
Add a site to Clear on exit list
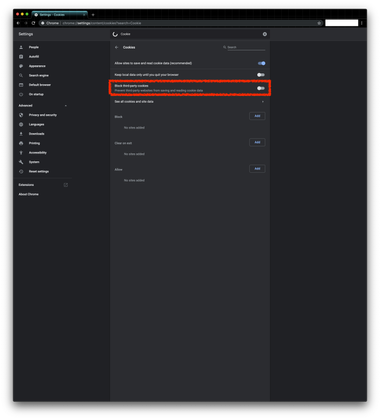257,142
